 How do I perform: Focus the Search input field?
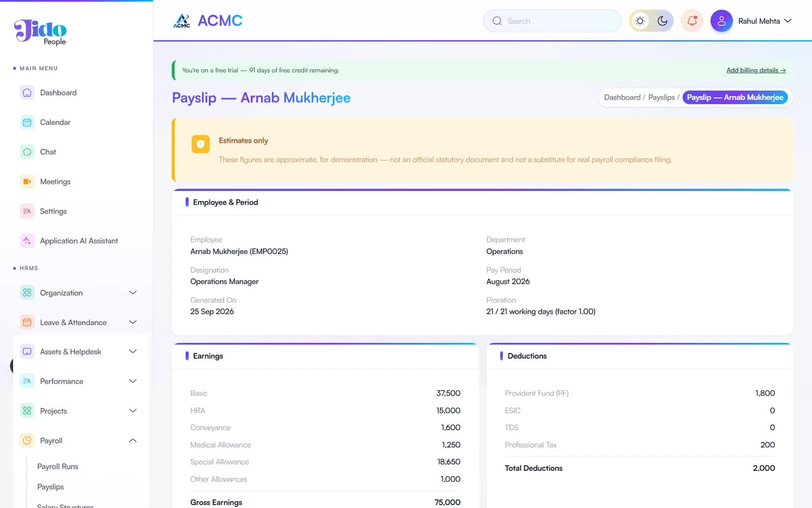tap(552, 21)
